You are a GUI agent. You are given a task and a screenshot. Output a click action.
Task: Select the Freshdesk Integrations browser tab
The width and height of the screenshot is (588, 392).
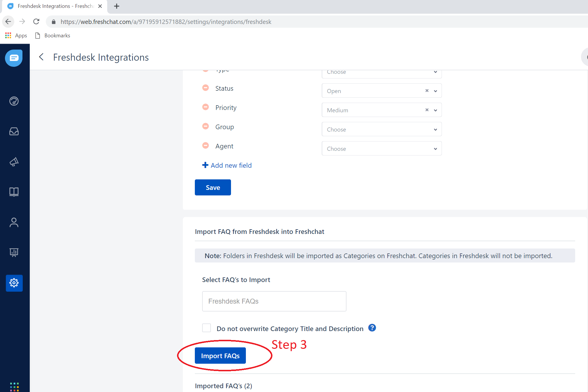pyautogui.click(x=55, y=6)
